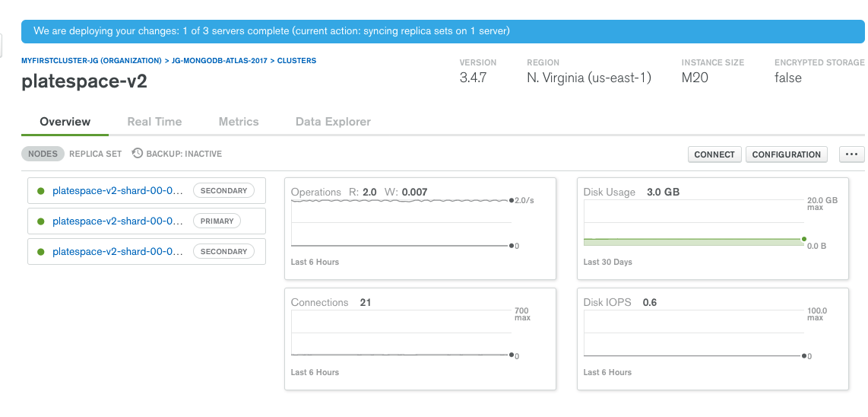
Task: Navigate to CLUSTERS breadcrumb link
Action: [x=296, y=60]
